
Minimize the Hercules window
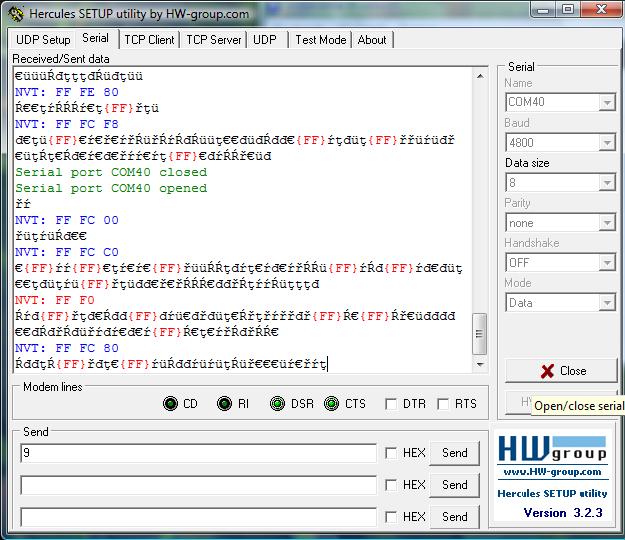click(542, 10)
